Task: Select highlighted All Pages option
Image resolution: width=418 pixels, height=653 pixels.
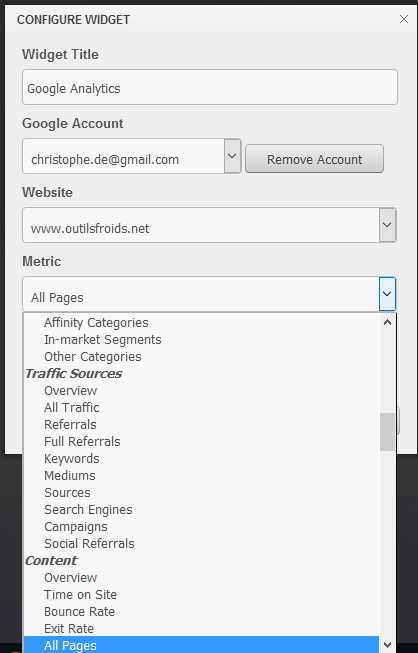Action: coord(202,645)
